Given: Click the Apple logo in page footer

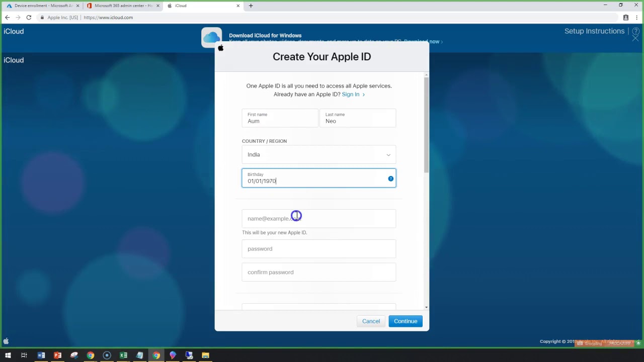Looking at the screenshot, I should tap(6, 341).
